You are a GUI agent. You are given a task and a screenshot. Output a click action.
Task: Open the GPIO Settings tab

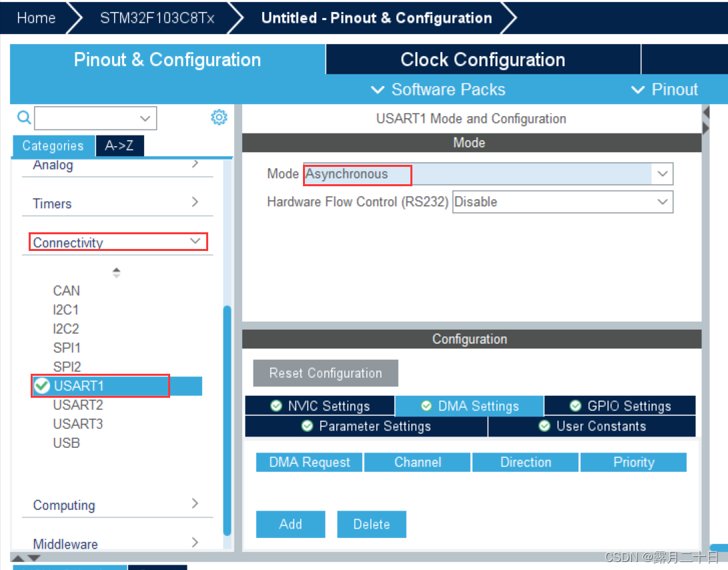click(x=620, y=406)
